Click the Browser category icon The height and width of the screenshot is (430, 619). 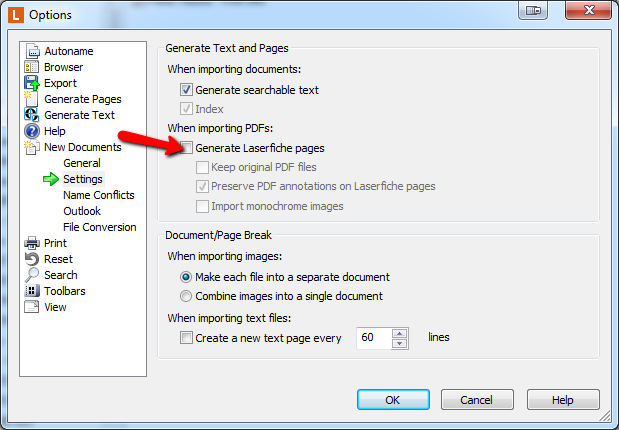(32, 67)
